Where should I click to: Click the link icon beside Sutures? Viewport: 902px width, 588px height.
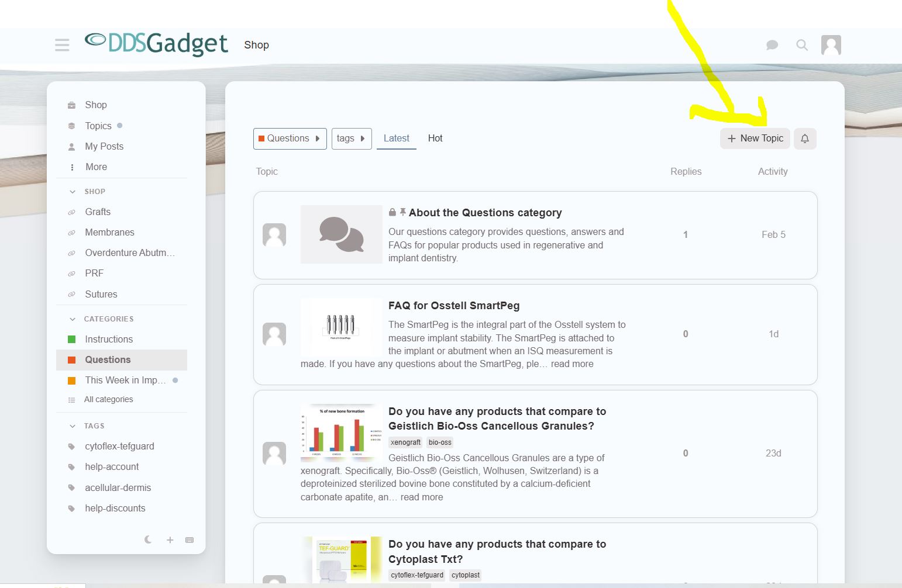[x=72, y=295]
